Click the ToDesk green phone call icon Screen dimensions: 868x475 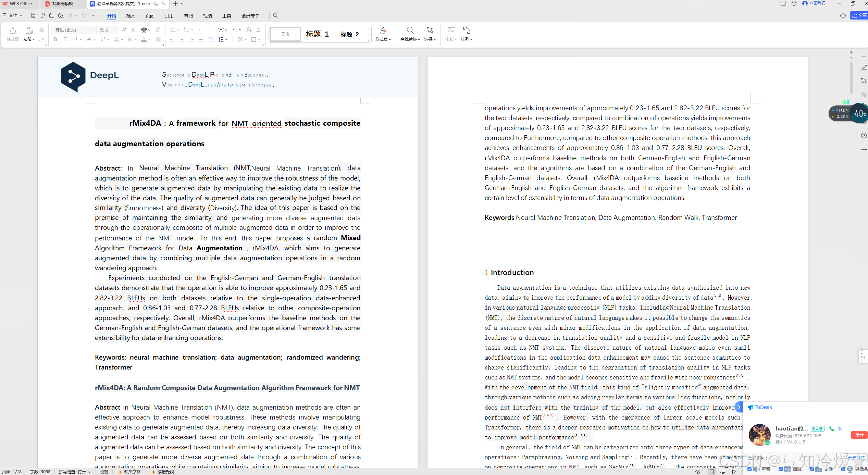[x=831, y=428]
